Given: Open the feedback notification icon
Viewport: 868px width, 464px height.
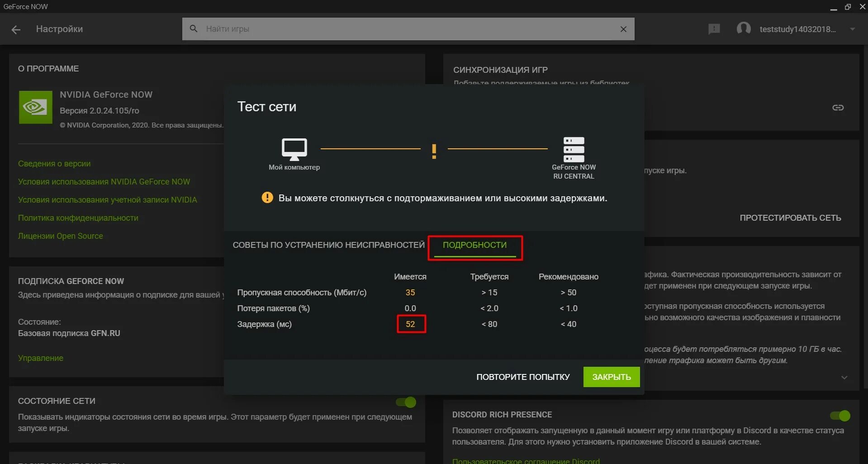Looking at the screenshot, I should pos(714,29).
